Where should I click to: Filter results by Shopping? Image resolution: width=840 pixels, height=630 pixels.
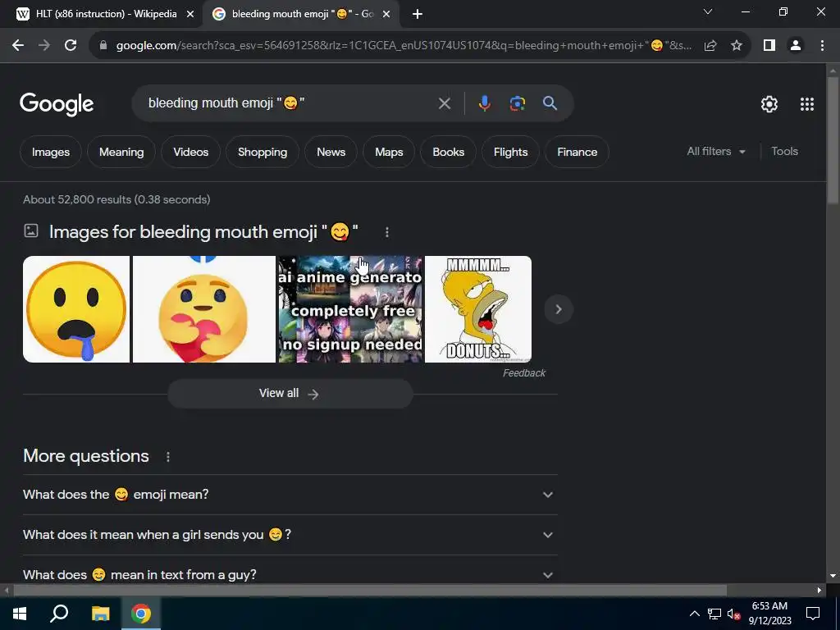click(x=262, y=152)
